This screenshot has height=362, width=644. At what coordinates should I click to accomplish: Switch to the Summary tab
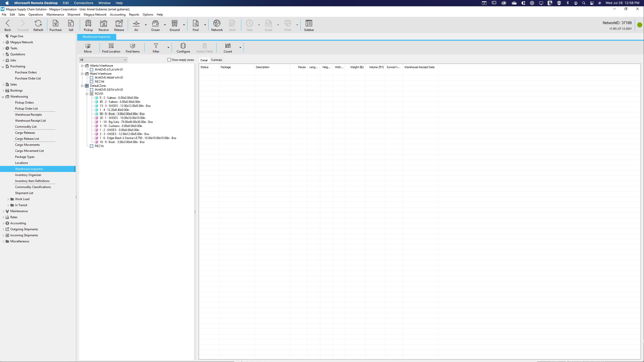(x=216, y=60)
